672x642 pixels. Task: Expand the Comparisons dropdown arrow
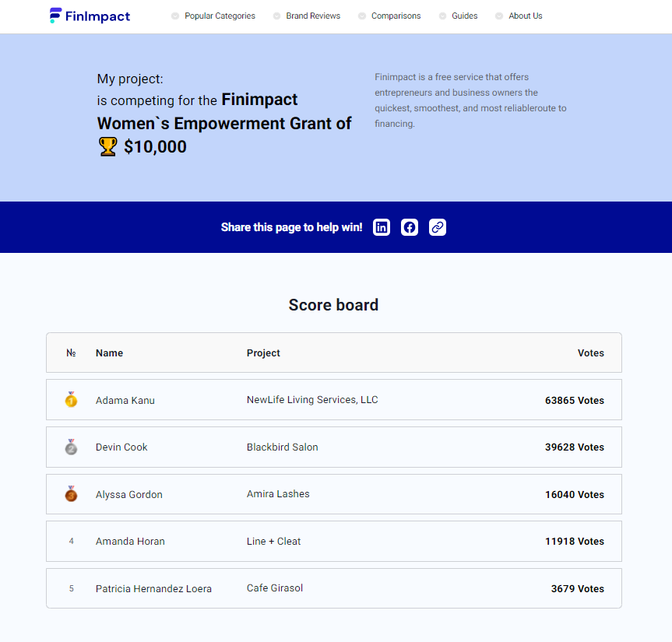[362, 16]
